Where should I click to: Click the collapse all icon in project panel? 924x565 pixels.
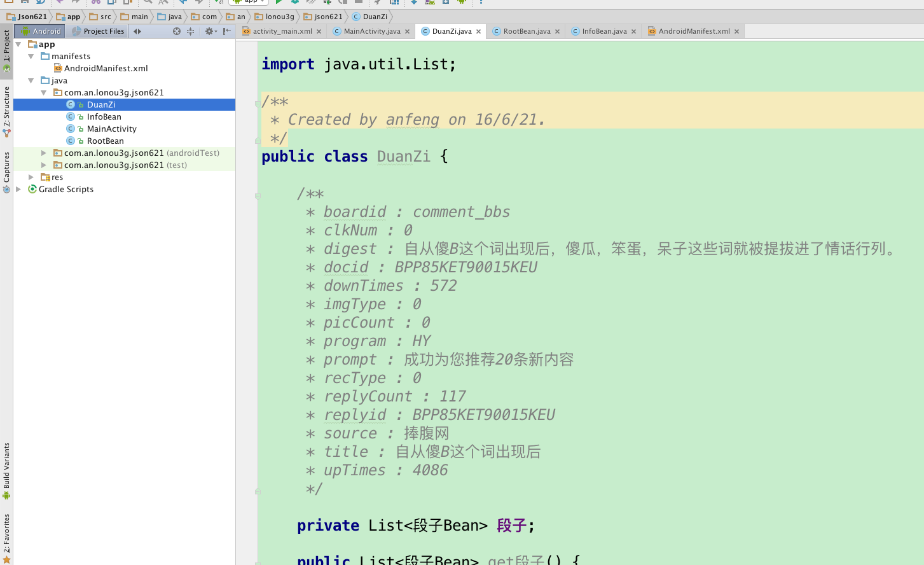point(190,31)
